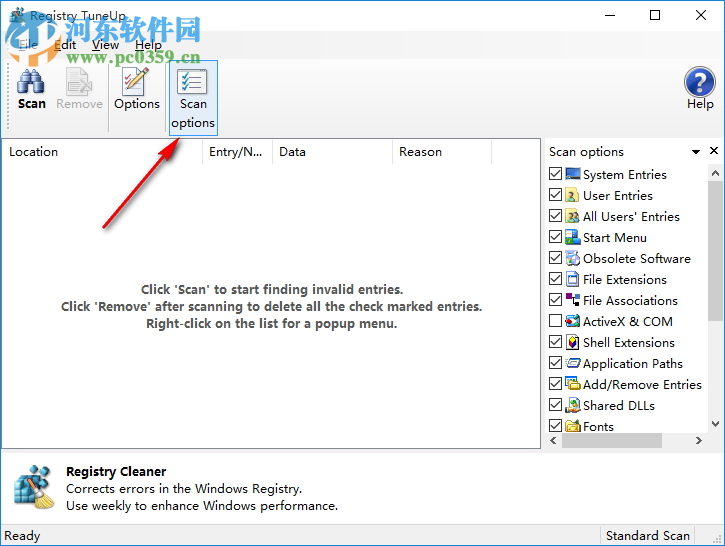Open the Options toolbar button
Viewport: 725px width, 546px height.
click(x=137, y=90)
